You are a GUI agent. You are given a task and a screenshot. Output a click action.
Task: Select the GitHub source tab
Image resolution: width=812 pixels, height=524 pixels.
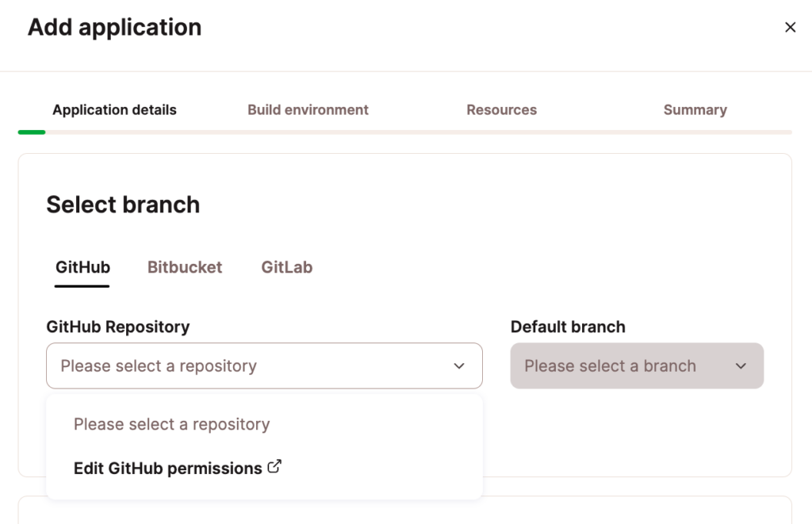82,267
